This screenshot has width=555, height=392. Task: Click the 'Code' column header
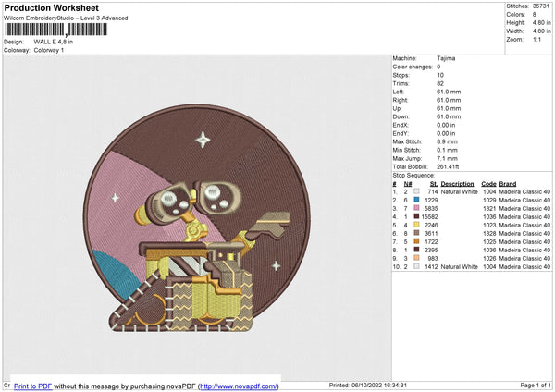[488, 184]
